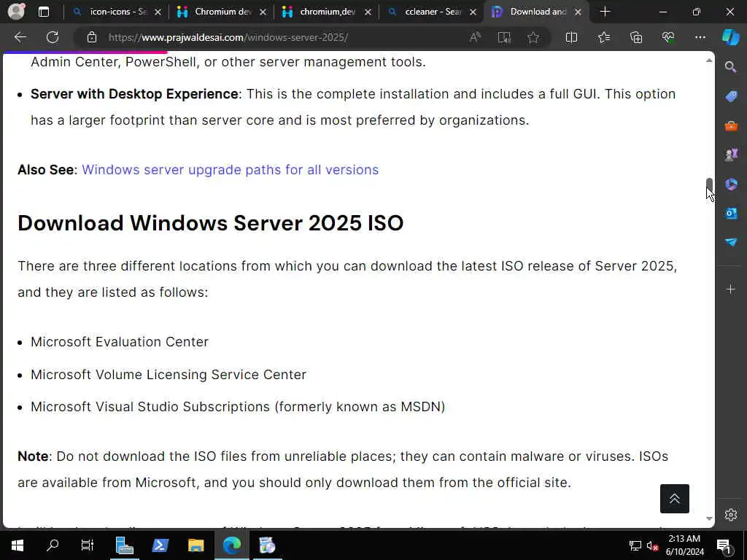
Task: Click Microsoft Evaluation Center list item
Action: 120,342
